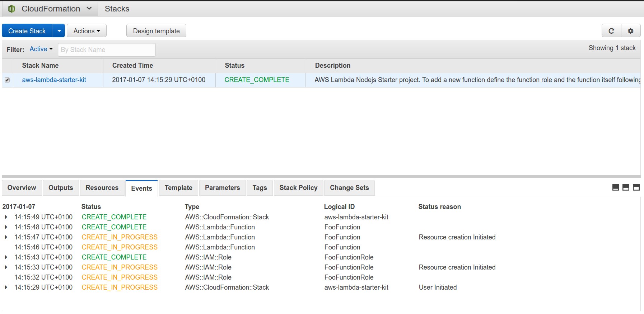Click FooFunction logical ID in 14:15:48 row
Viewport: 644px width, 314px height.
[342, 227]
